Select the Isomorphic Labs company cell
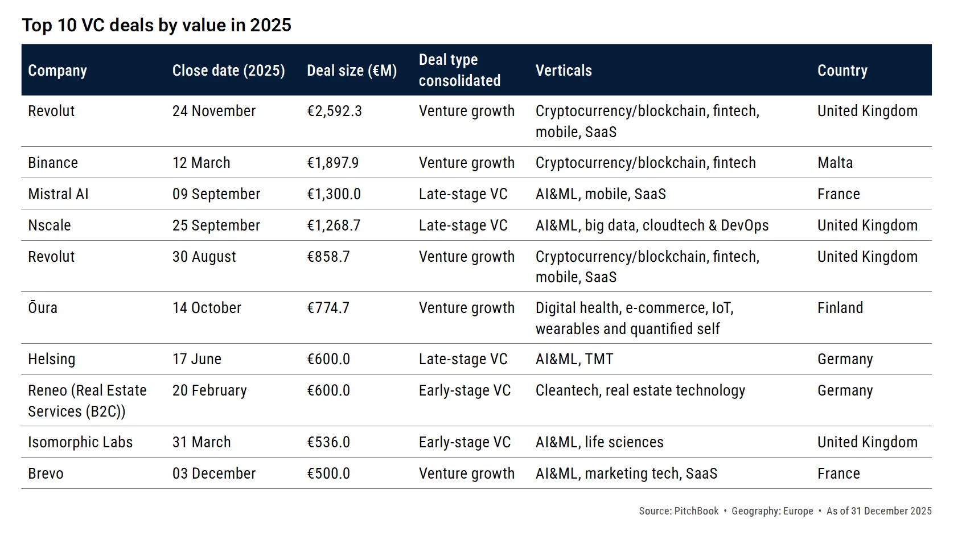 (80, 442)
